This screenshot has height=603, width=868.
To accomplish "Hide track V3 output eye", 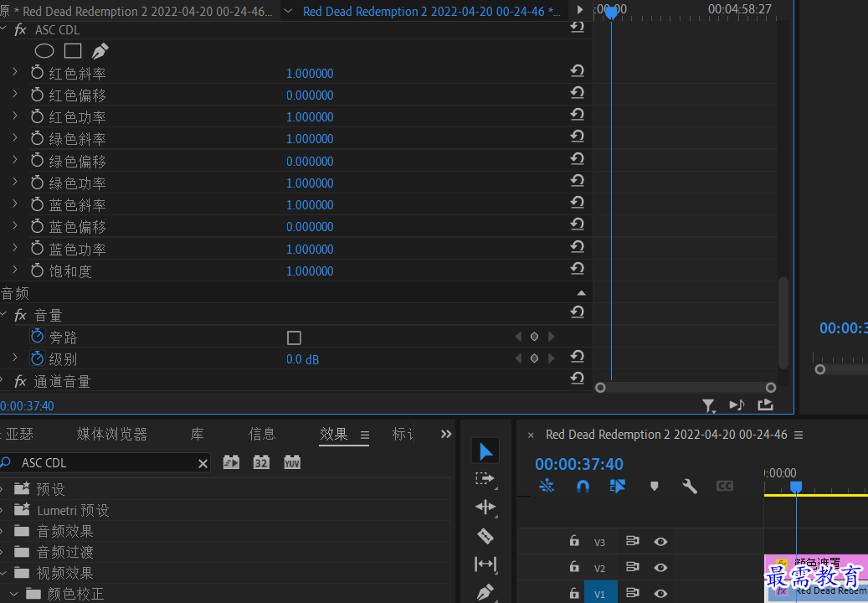I will coord(660,542).
